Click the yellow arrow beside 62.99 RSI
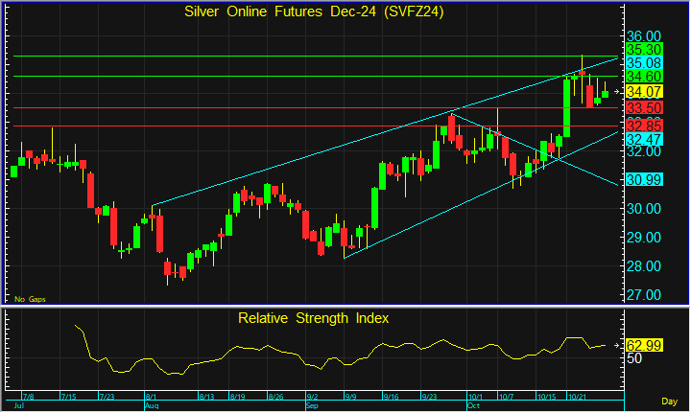This screenshot has height=413, width=691. 617,346
